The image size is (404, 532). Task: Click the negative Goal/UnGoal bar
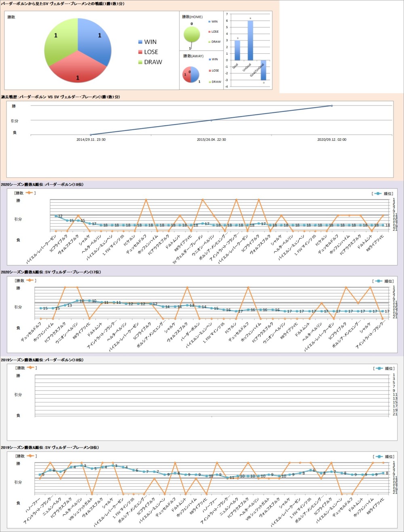(263, 70)
